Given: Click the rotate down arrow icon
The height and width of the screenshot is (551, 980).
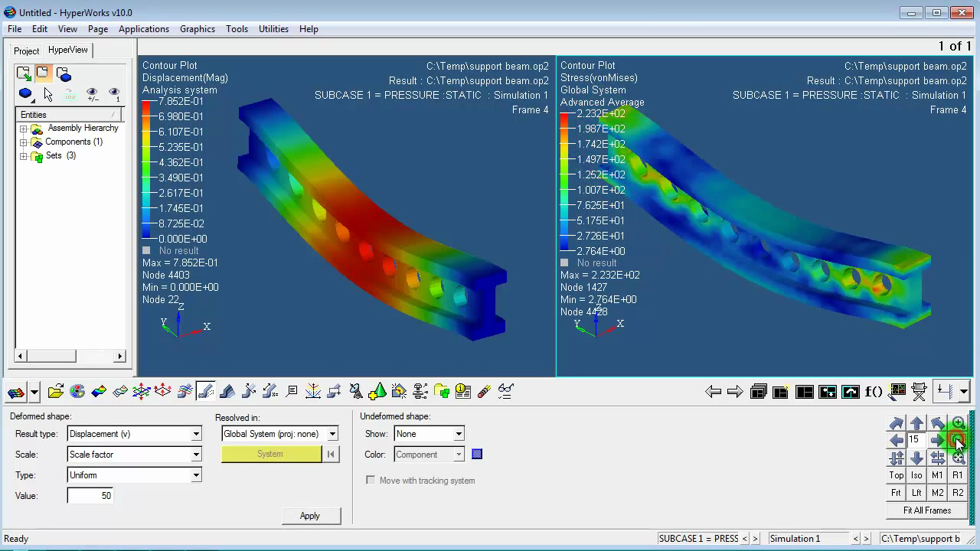Looking at the screenshot, I should coord(917,458).
